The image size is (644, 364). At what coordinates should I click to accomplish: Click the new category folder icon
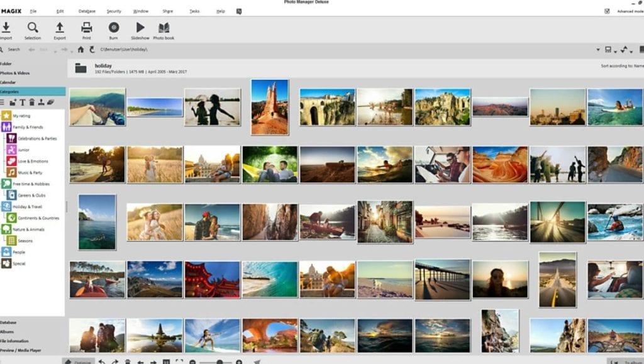click(13, 102)
